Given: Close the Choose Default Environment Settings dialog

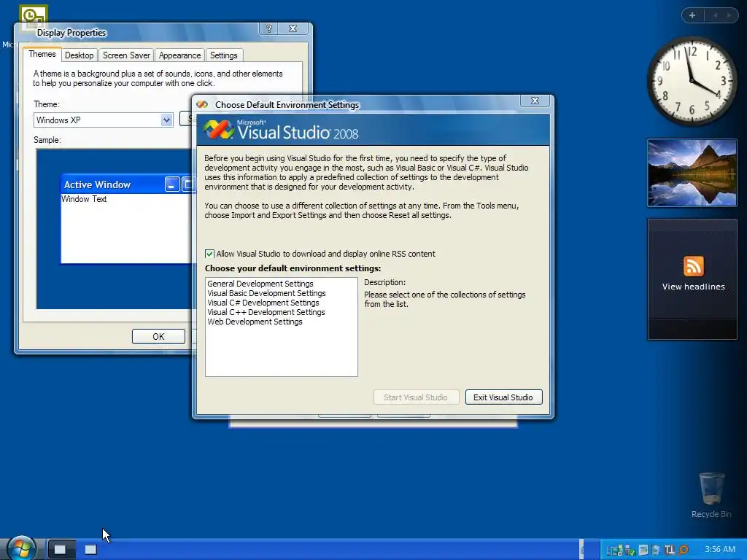Looking at the screenshot, I should [535, 101].
